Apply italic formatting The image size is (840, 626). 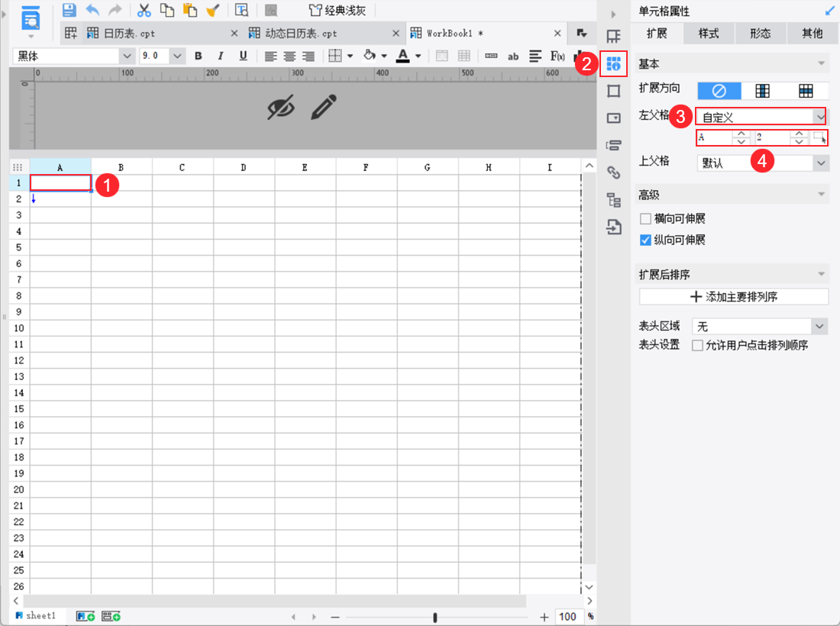pyautogui.click(x=221, y=56)
